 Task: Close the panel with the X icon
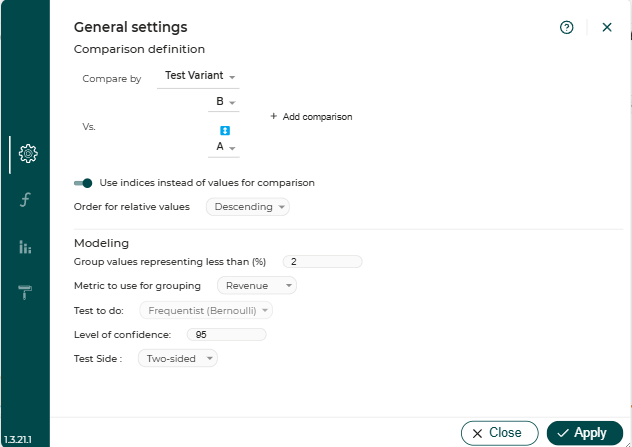click(607, 27)
